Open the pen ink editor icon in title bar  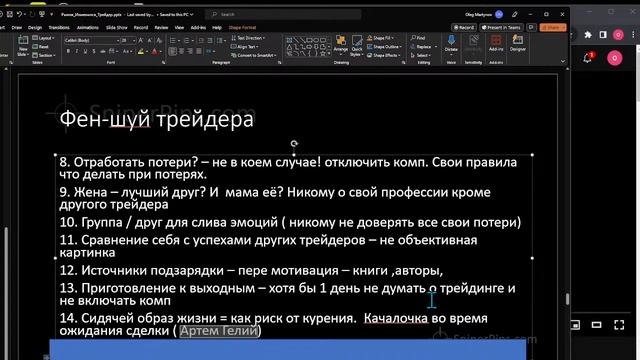[x=515, y=14]
